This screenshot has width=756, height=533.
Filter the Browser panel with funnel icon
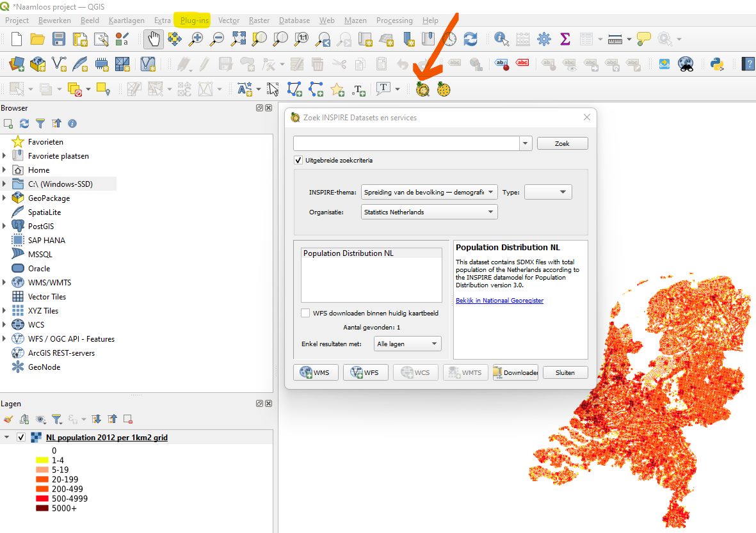point(40,124)
